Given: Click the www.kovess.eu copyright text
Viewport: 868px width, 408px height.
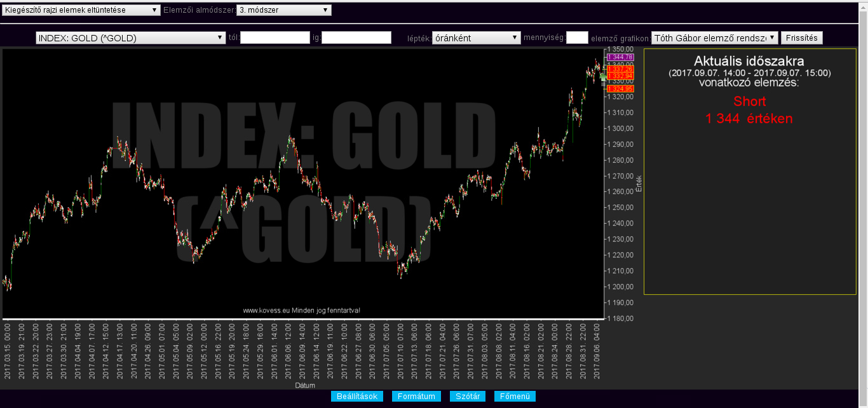Looking at the screenshot, I should (x=302, y=311).
